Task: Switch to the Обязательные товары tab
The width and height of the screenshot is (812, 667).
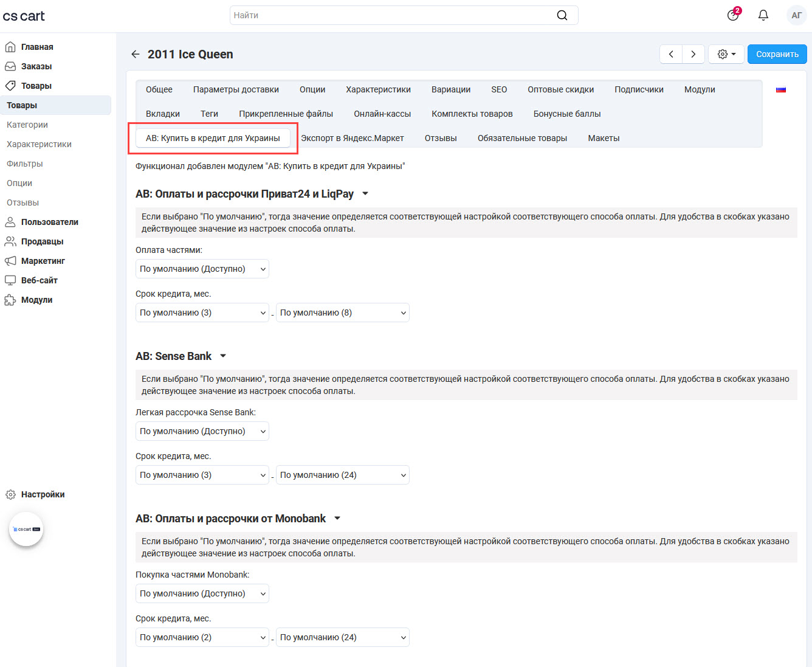Action: tap(522, 138)
